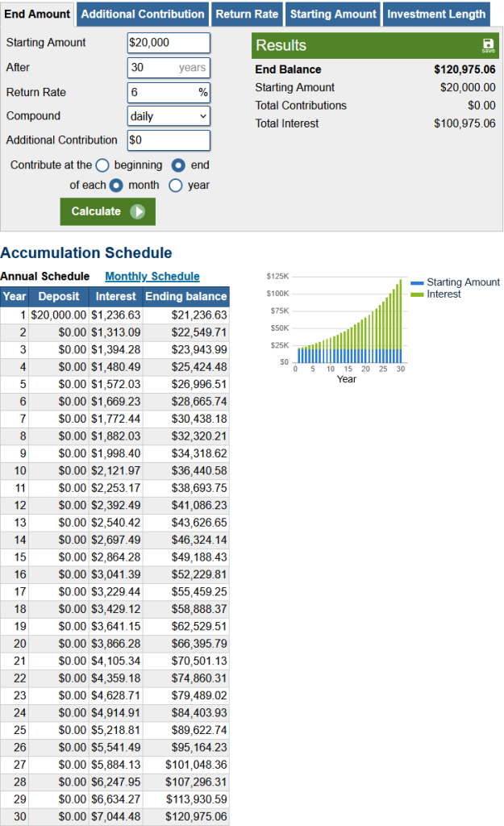This screenshot has height=826, width=504.
Task: Open the Return Rate tab
Action: point(248,14)
